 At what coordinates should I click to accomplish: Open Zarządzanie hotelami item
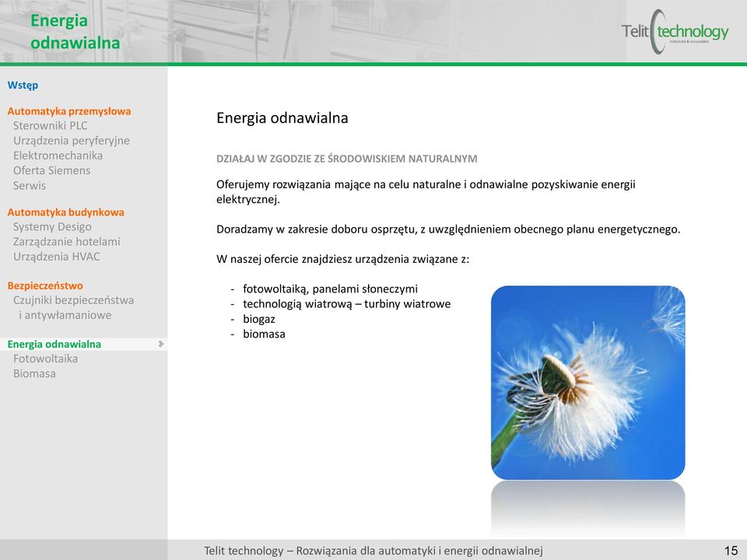66,242
